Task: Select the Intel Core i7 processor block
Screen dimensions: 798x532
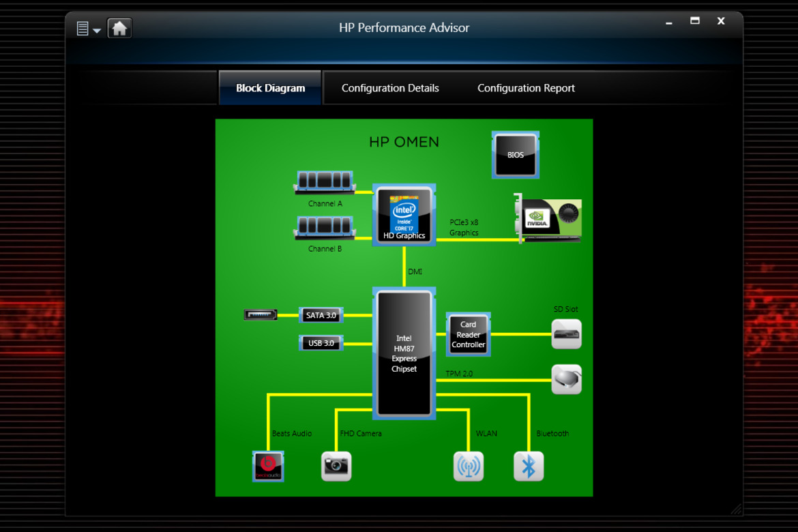Action: click(404, 216)
